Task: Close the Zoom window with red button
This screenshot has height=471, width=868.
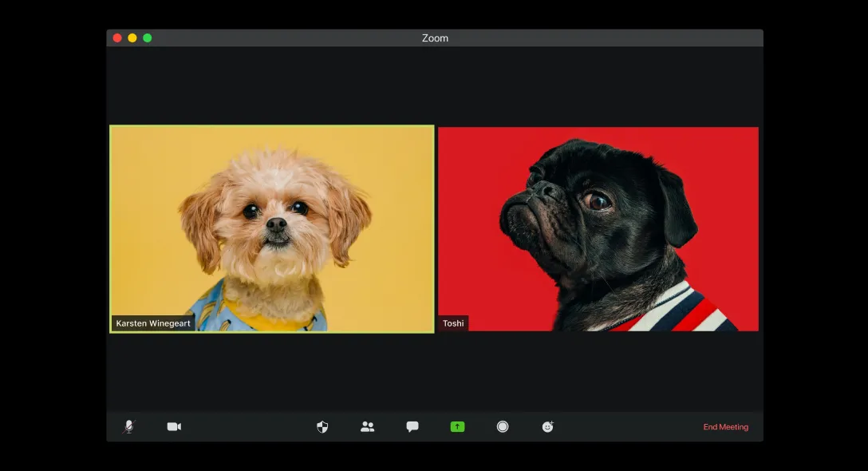Action: 117,38
